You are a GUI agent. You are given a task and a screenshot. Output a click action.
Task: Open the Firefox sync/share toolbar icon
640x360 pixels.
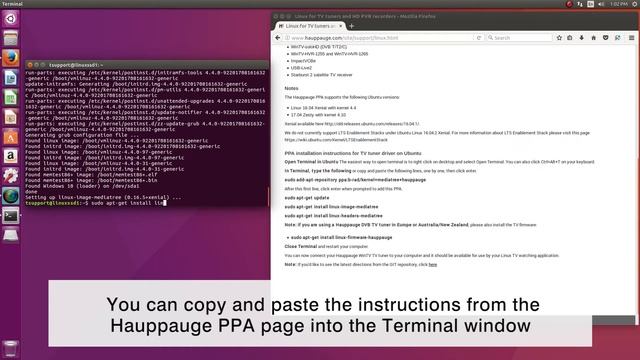coord(618,38)
